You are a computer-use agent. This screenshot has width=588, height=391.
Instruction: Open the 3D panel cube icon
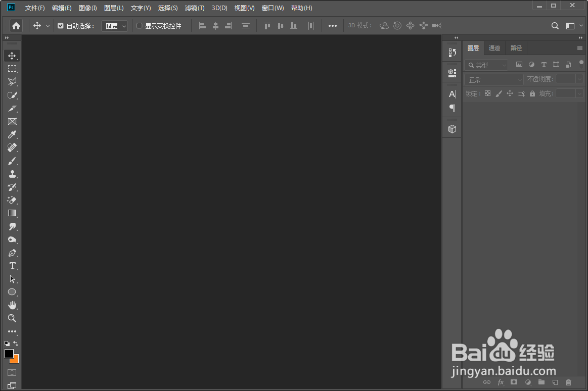pos(453,129)
